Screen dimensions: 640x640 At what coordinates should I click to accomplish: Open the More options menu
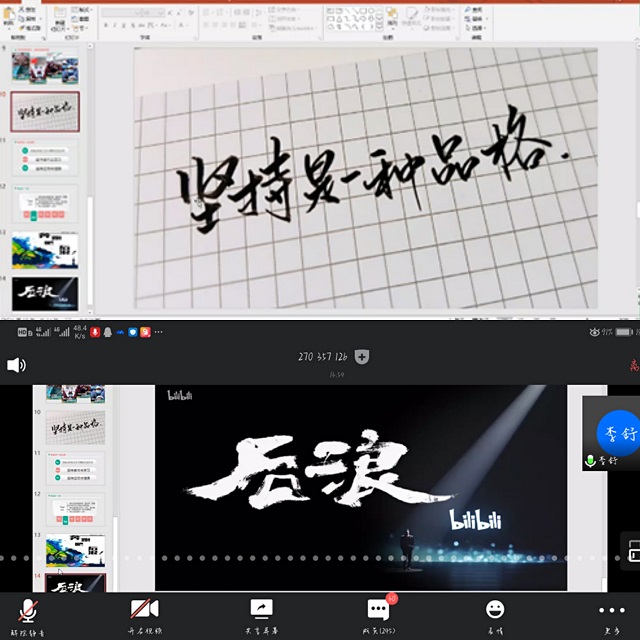point(611,609)
